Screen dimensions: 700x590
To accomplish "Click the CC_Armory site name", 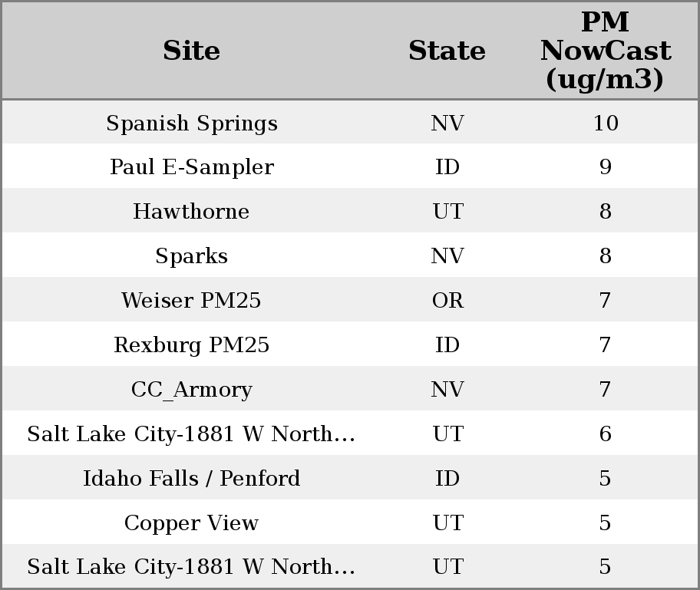I will (191, 390).
